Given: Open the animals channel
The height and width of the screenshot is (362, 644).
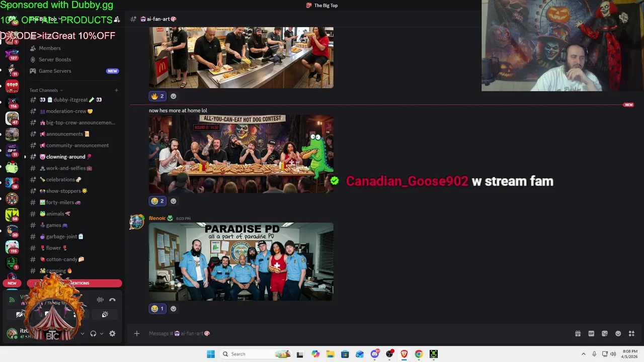Looking at the screenshot, I should [74, 214].
